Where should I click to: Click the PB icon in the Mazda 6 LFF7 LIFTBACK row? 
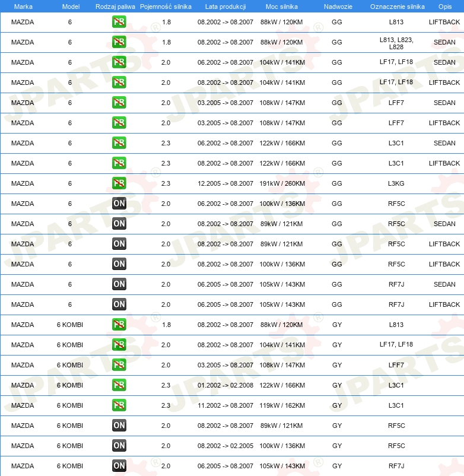pos(119,123)
